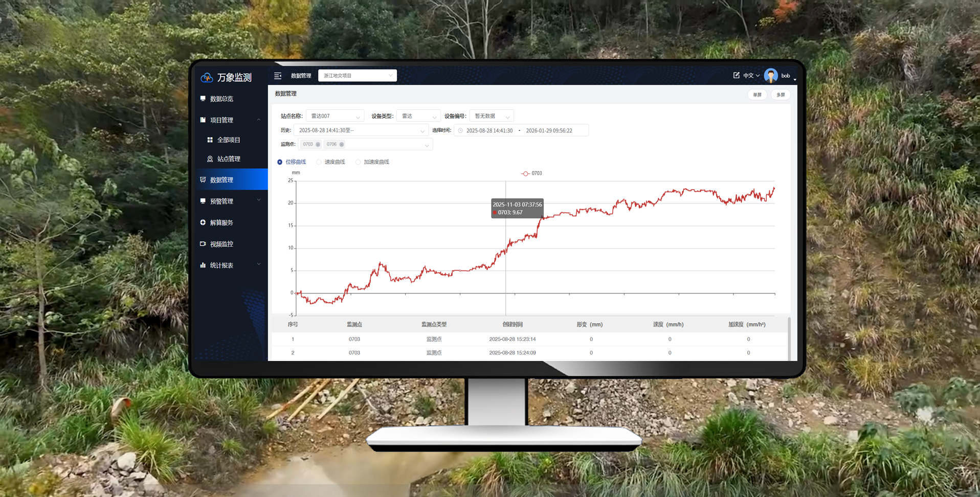Viewport: 980px width, 497px height.
Task: Open the 站点名称 dropdown showing 雷达007
Action: pos(335,116)
